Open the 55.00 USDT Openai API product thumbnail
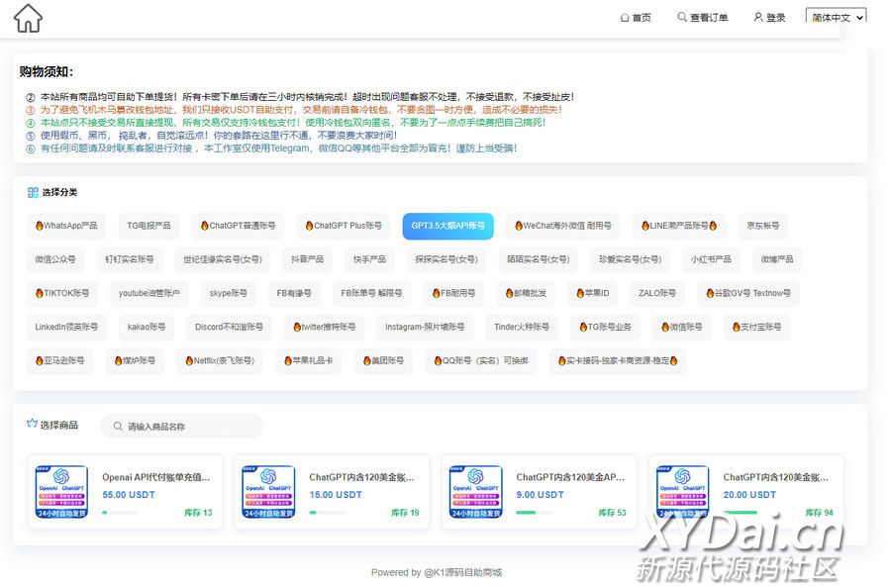 coord(61,492)
